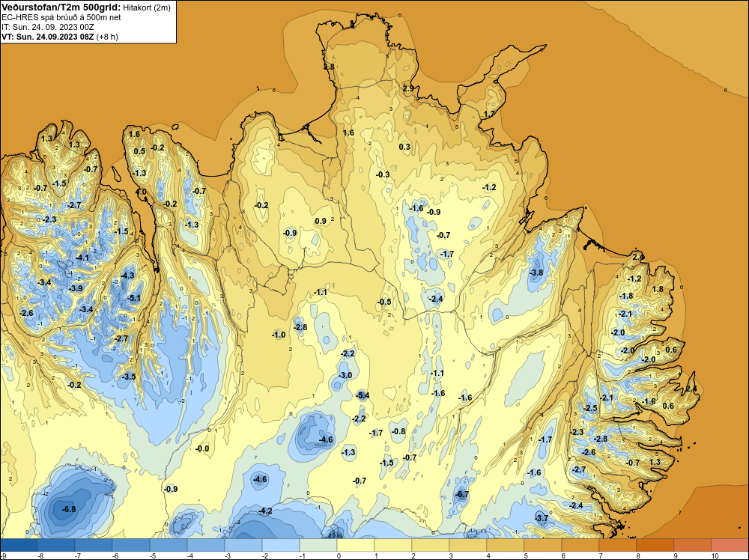Click the '-3.8' temperature value
The width and height of the screenshot is (749, 560).
[x=536, y=273]
